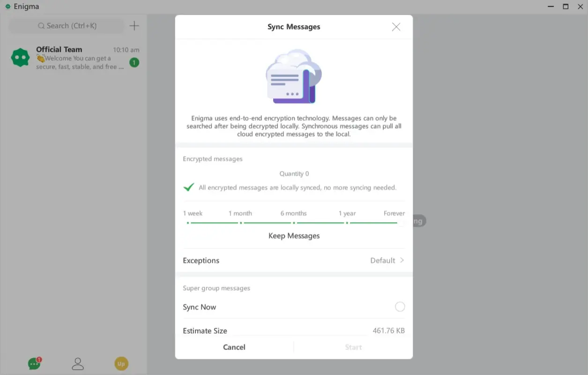Click the green synced checkmark icon

(x=188, y=187)
